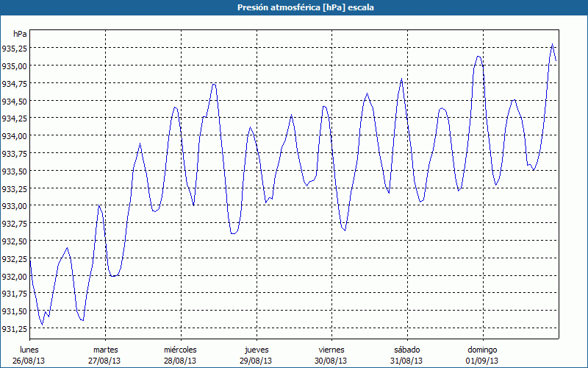The image size is (588, 368).
Task: Select the 'miércoles' day label
Action: tap(180, 350)
